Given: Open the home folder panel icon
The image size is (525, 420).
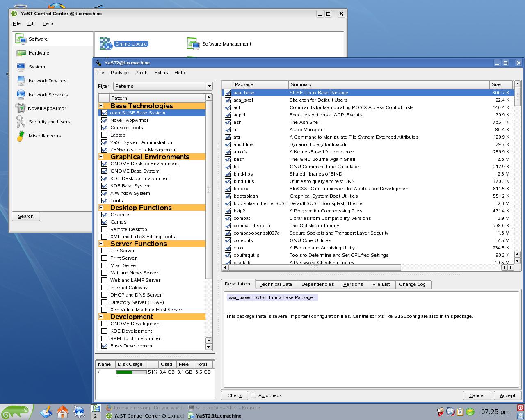Looking at the screenshot, I should pyautogui.click(x=63, y=411).
